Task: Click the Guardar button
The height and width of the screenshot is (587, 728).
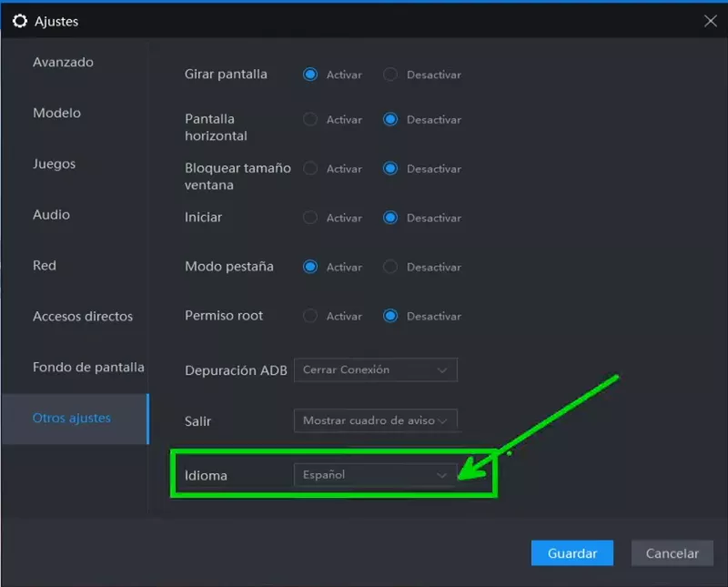Action: [571, 553]
